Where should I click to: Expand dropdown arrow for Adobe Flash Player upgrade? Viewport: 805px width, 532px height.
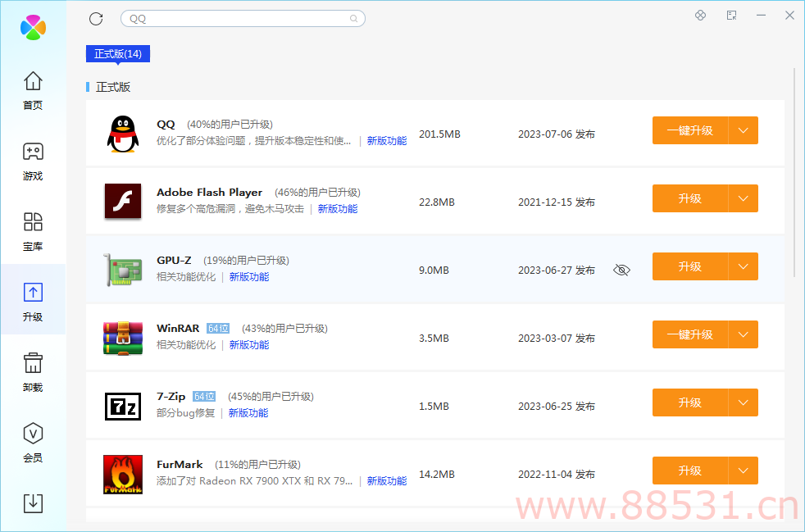pyautogui.click(x=743, y=198)
